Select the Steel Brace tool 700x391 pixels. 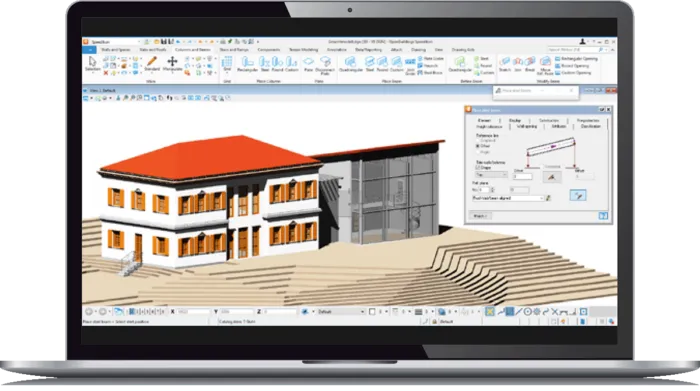tap(430, 72)
